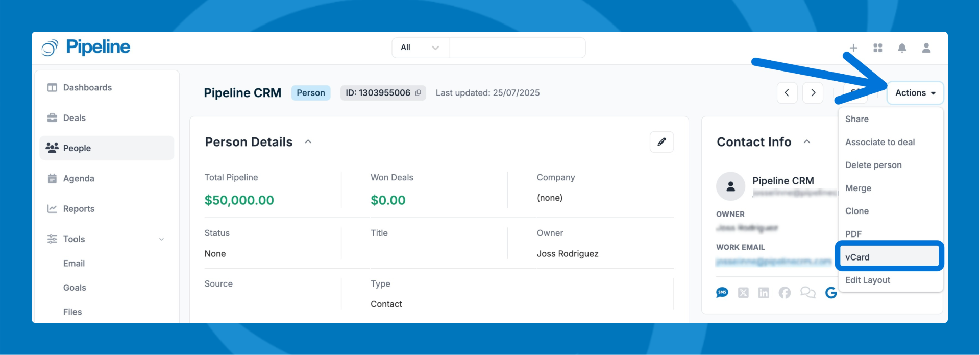980x355 pixels.
Task: Click the conversations bubbles icon
Action: coord(808,293)
